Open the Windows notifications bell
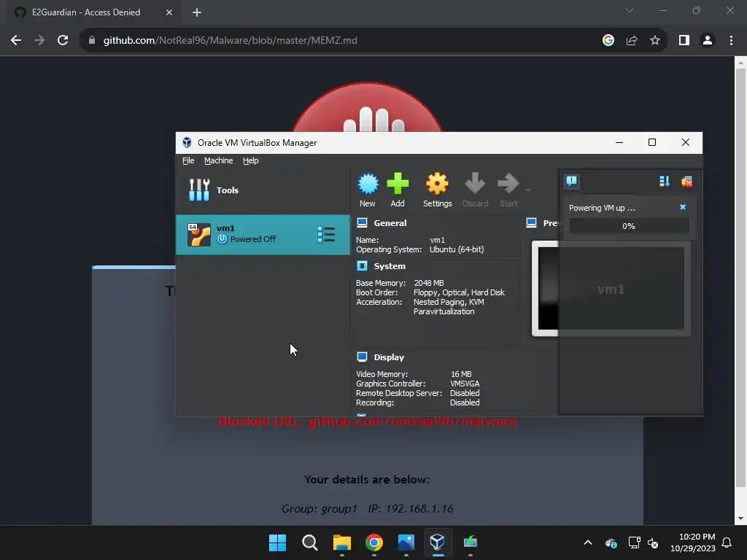The height and width of the screenshot is (560, 747). pos(727,542)
